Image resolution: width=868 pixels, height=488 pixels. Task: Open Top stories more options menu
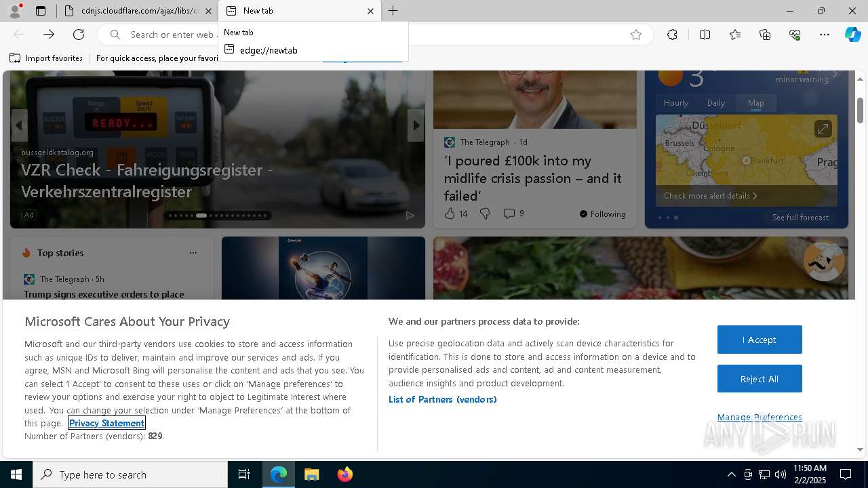tap(193, 253)
